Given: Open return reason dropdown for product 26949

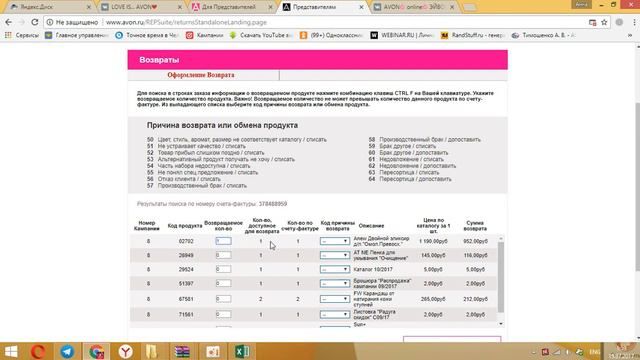Looking at the screenshot, I should click(335, 255).
